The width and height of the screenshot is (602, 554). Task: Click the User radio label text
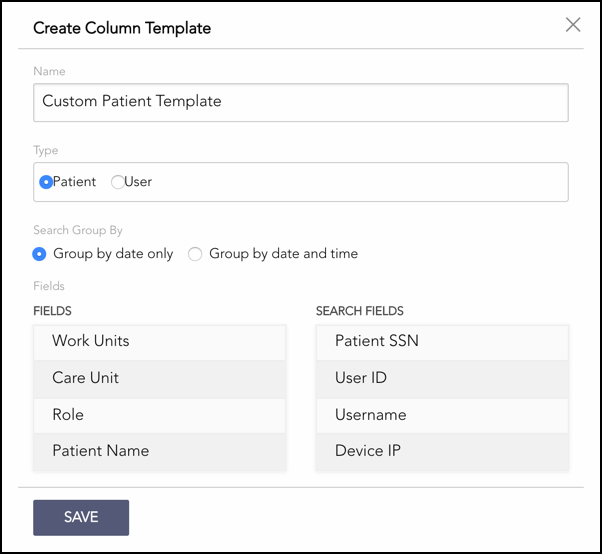(139, 182)
